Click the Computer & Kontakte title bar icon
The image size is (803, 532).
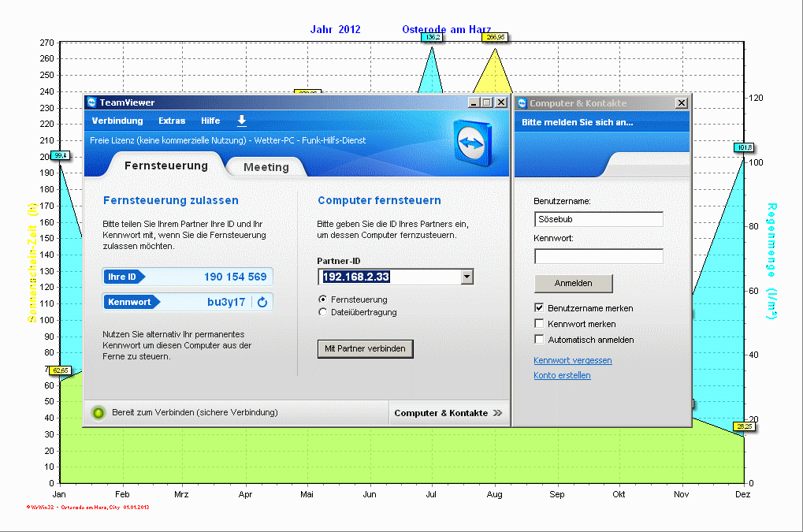pos(522,103)
